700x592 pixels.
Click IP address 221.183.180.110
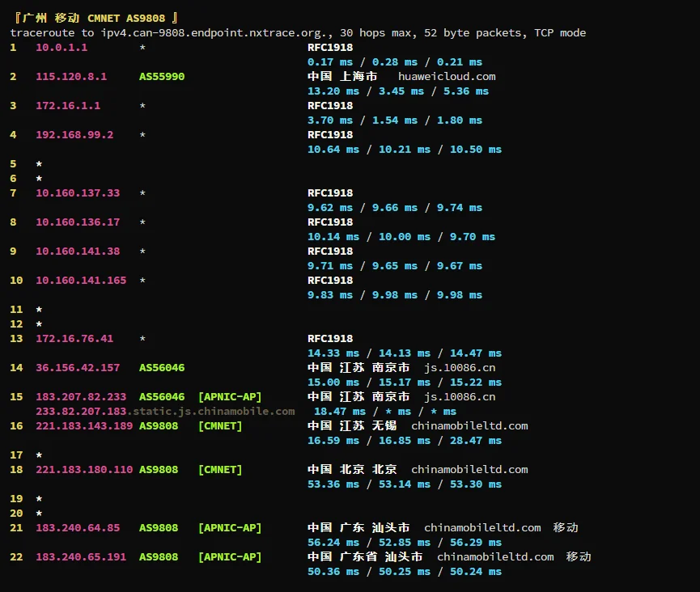(84, 470)
